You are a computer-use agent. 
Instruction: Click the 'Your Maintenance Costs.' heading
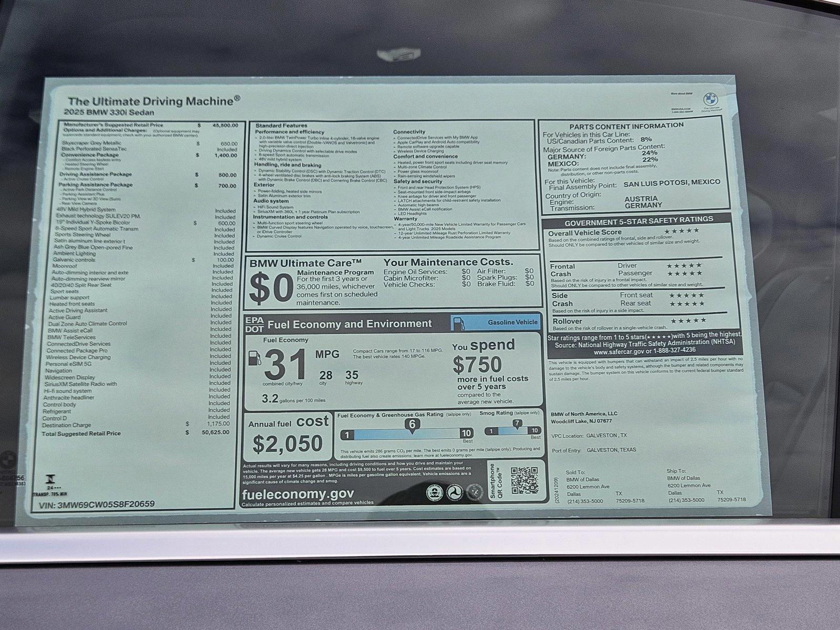[448, 262]
